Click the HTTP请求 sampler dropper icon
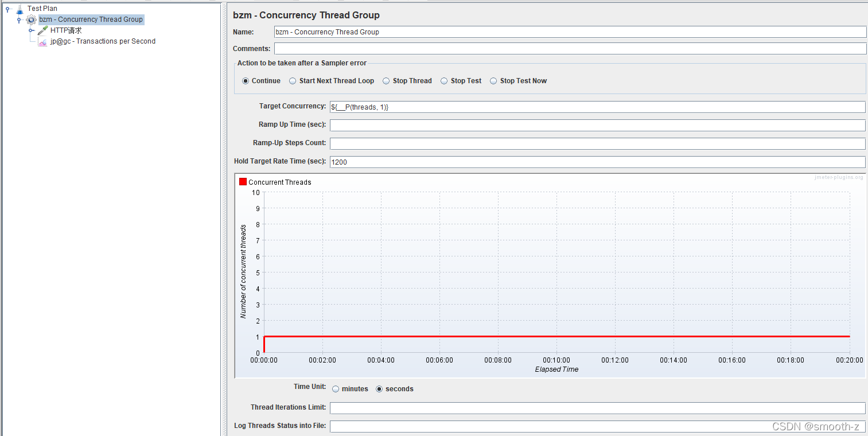The height and width of the screenshot is (436, 868). click(x=42, y=30)
